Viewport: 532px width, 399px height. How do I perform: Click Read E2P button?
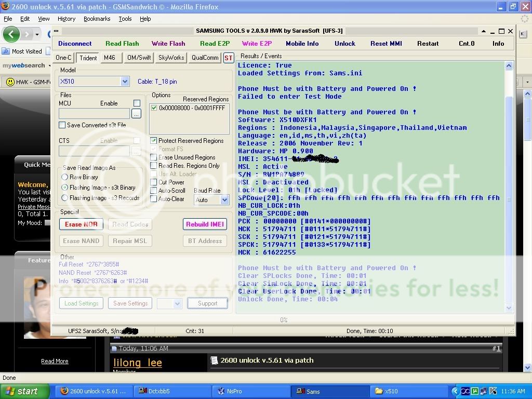[x=215, y=44]
